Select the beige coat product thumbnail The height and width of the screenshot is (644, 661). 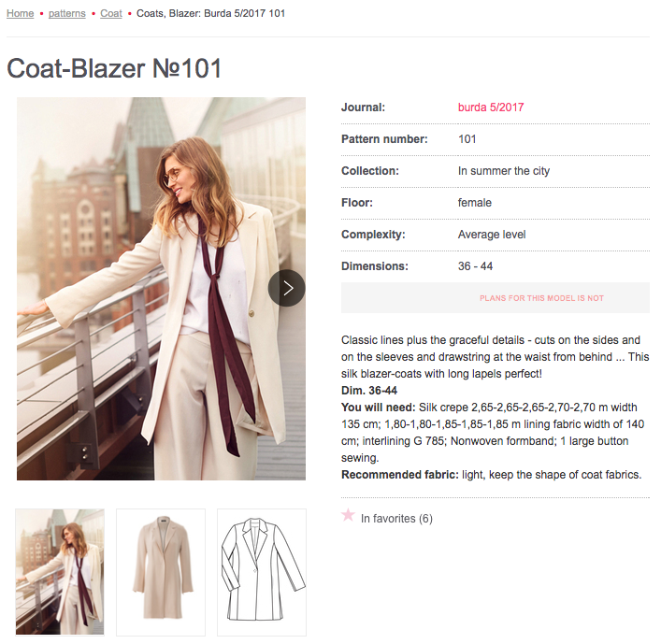tap(161, 572)
